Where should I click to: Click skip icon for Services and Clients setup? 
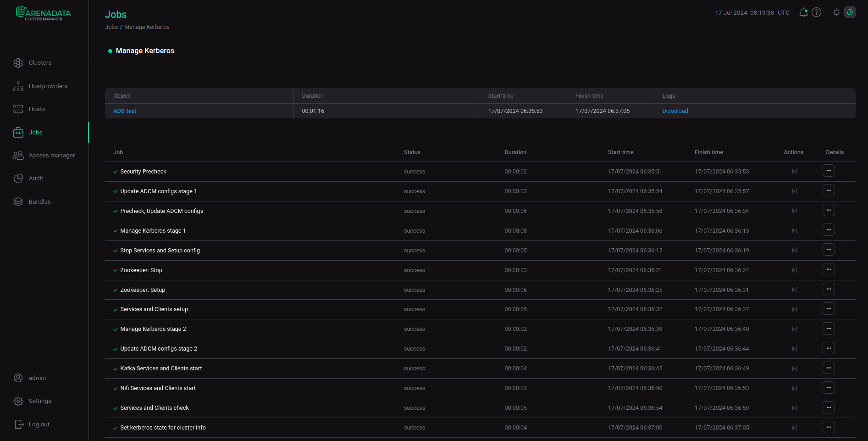coord(794,310)
